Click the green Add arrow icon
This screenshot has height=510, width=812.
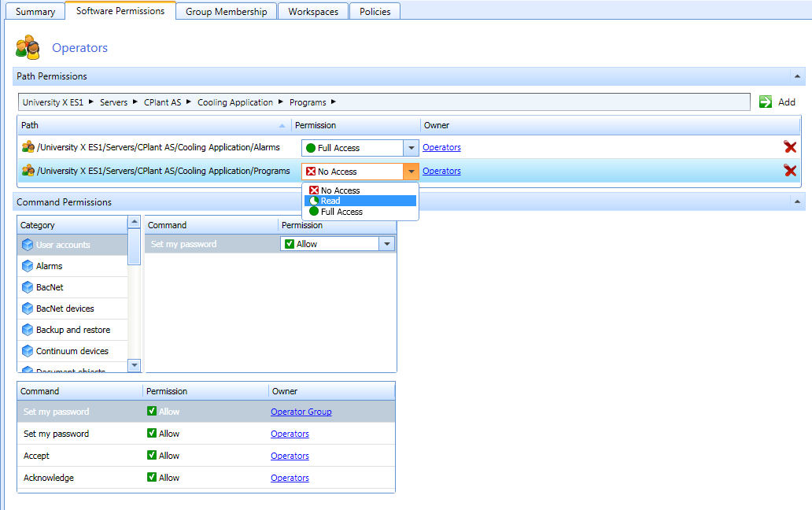[766, 102]
